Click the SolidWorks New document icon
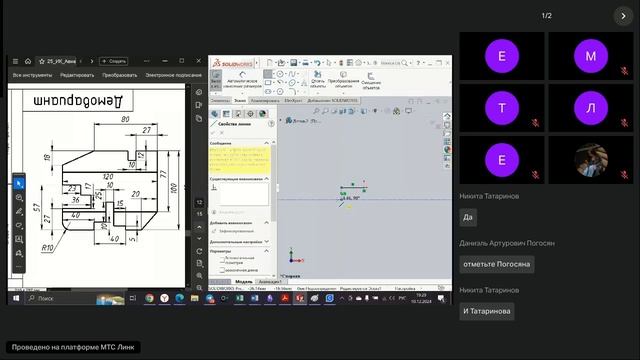This screenshot has width=640, height=360. coord(269,62)
